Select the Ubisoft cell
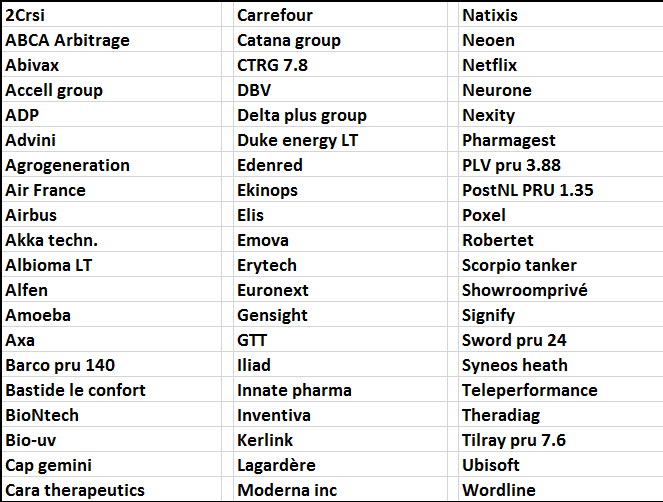Screen dimensions: 663x502 tap(561, 465)
